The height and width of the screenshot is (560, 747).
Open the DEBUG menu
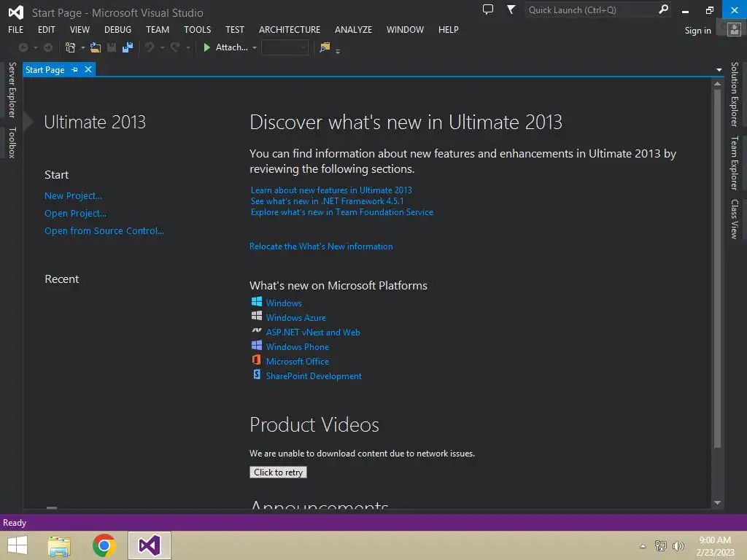pos(117,29)
